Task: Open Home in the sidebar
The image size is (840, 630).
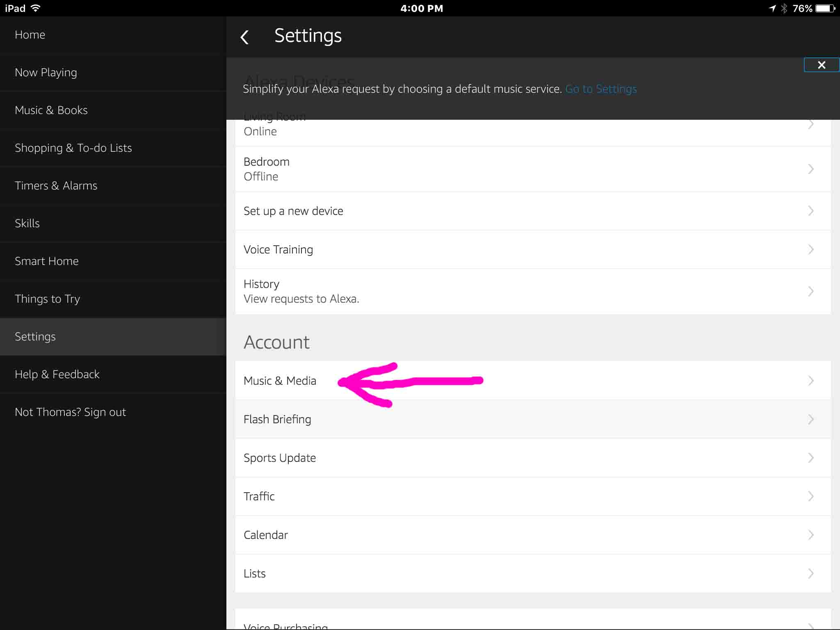Action: click(x=113, y=35)
